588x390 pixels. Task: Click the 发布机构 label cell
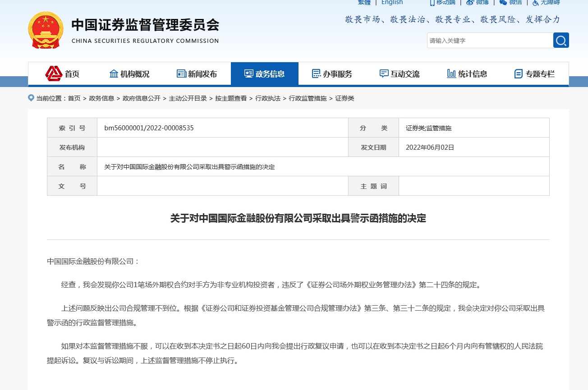coord(72,147)
